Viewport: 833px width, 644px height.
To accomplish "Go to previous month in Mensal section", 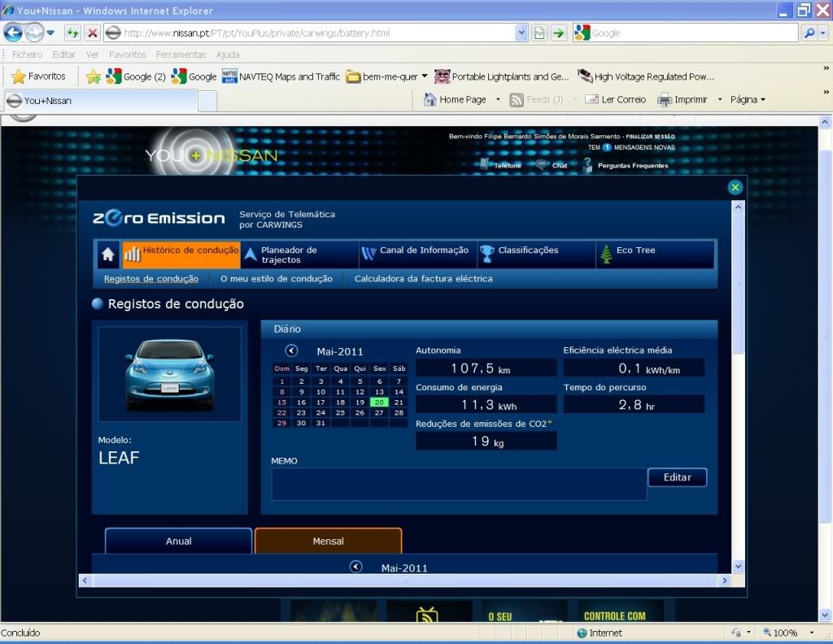I will pyautogui.click(x=356, y=567).
